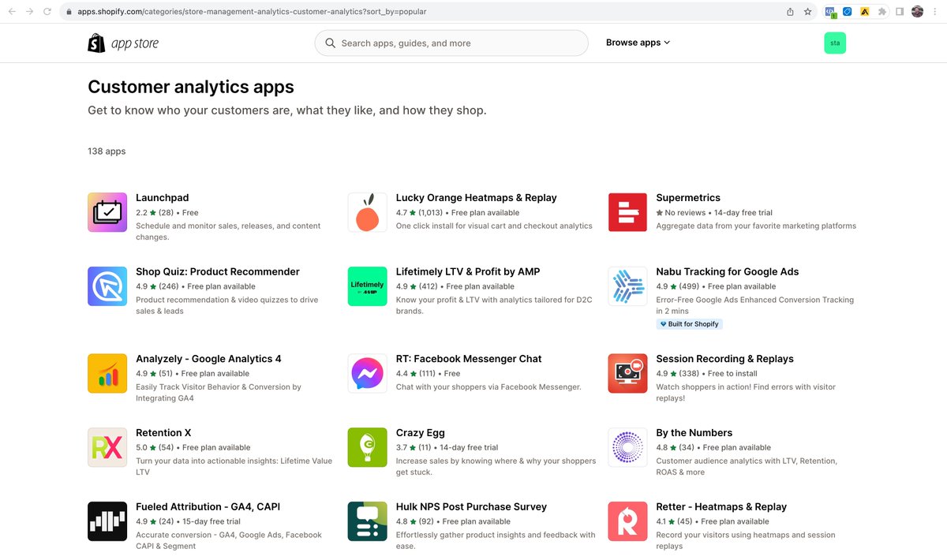Screen dimensions: 947x560
Task: Open Shop Quiz: Product Recommender link
Action: pos(218,272)
